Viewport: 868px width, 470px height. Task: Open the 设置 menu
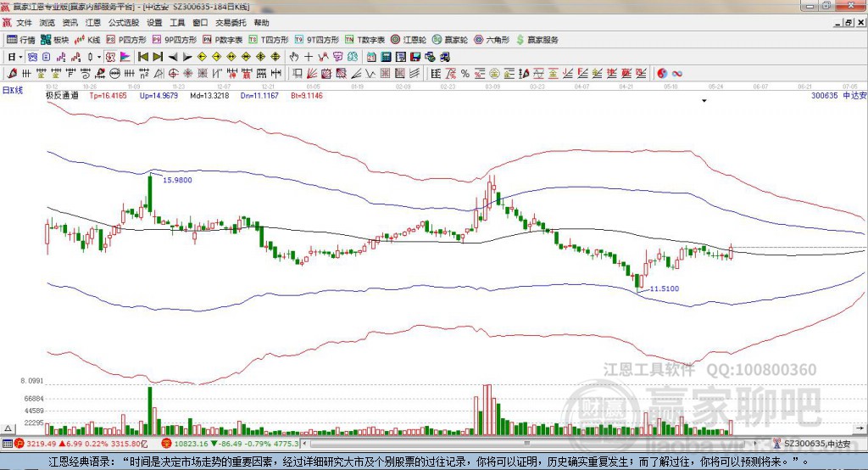[x=154, y=23]
